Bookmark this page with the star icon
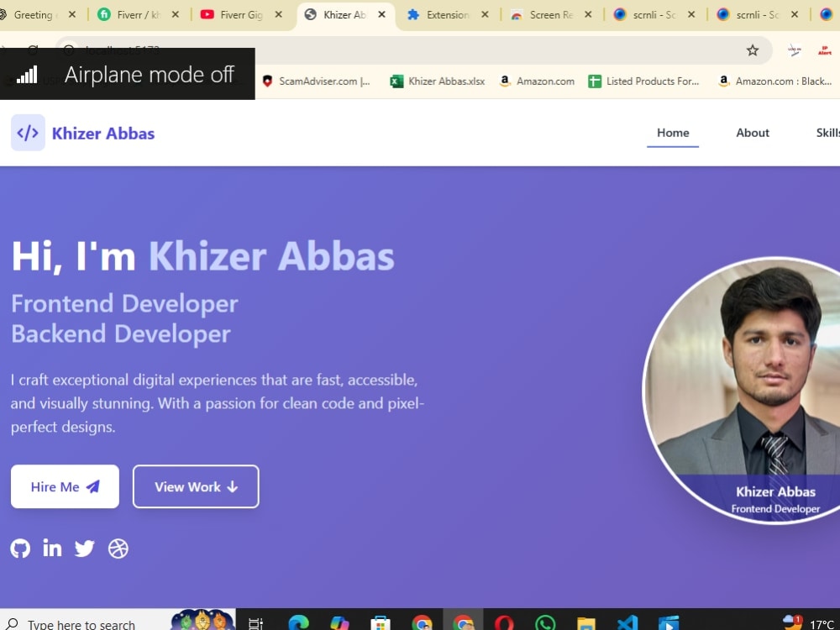Screen dimensions: 840x630 752,50
